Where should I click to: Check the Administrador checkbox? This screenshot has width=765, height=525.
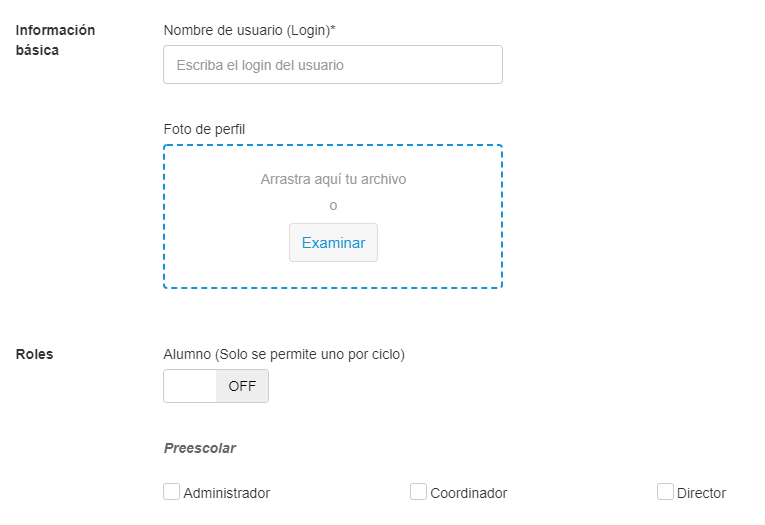(x=172, y=492)
